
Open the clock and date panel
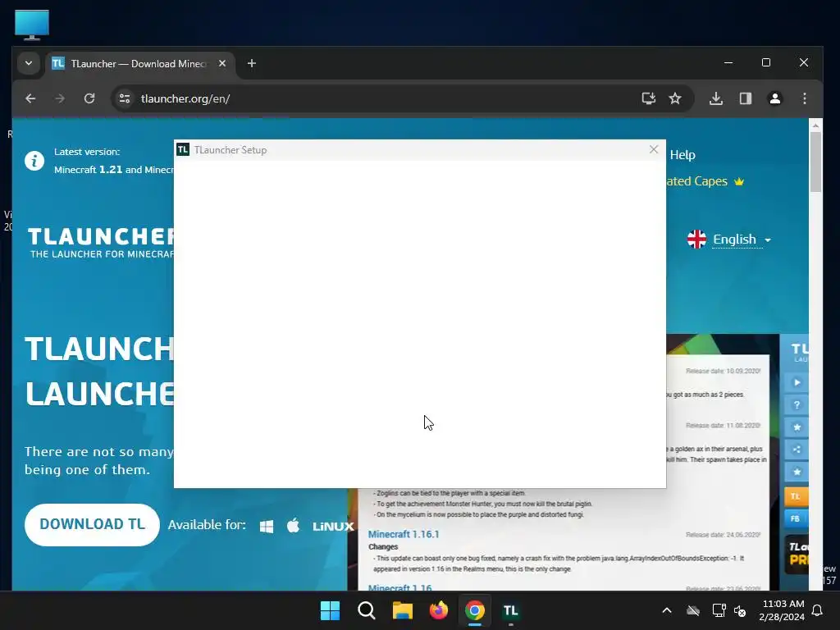coord(781,610)
